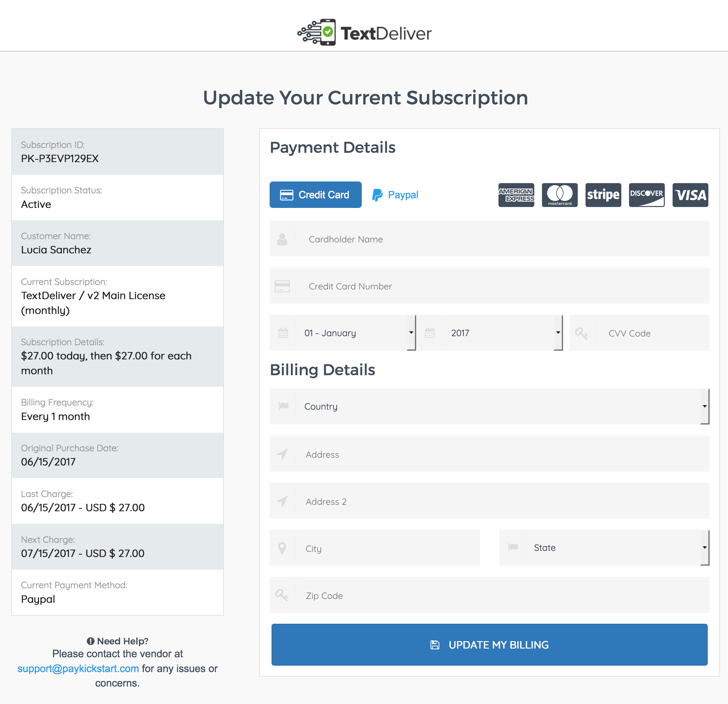Click the flag icon beside State
This screenshot has height=704, width=728.
click(x=513, y=547)
